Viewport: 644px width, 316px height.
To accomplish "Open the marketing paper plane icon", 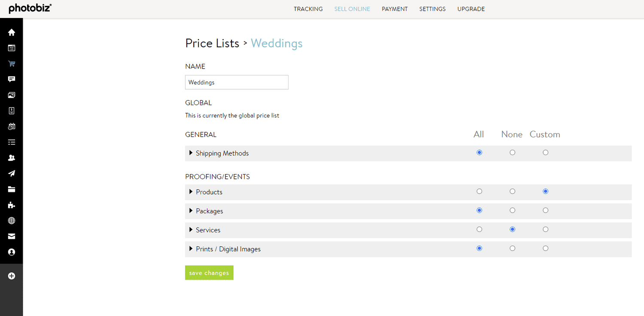I will [x=12, y=173].
